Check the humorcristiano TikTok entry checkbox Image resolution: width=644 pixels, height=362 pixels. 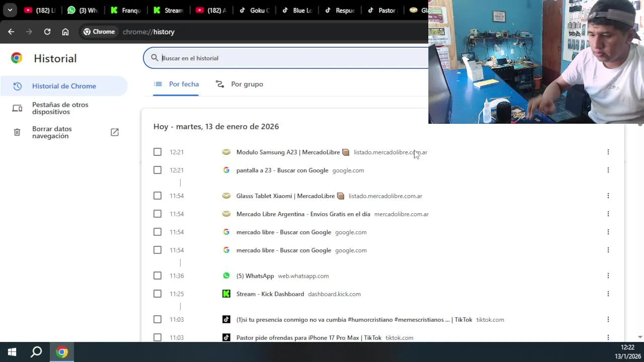point(157,319)
